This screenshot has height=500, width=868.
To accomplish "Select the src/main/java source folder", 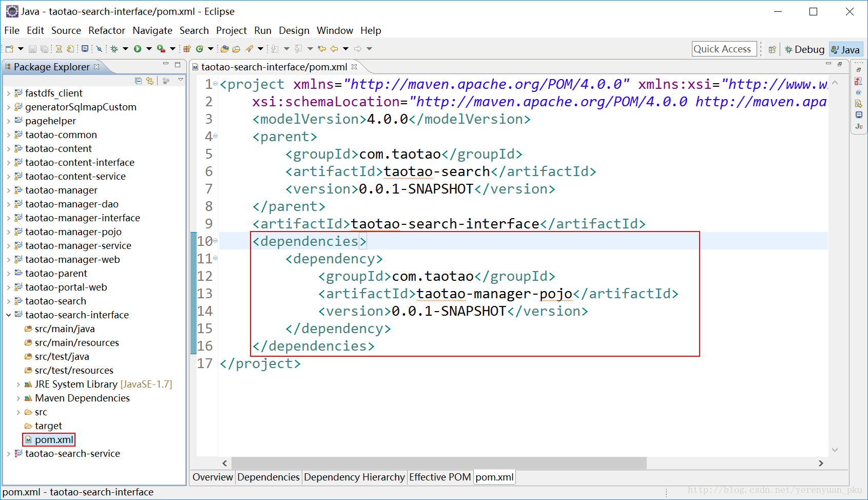I will [x=60, y=329].
